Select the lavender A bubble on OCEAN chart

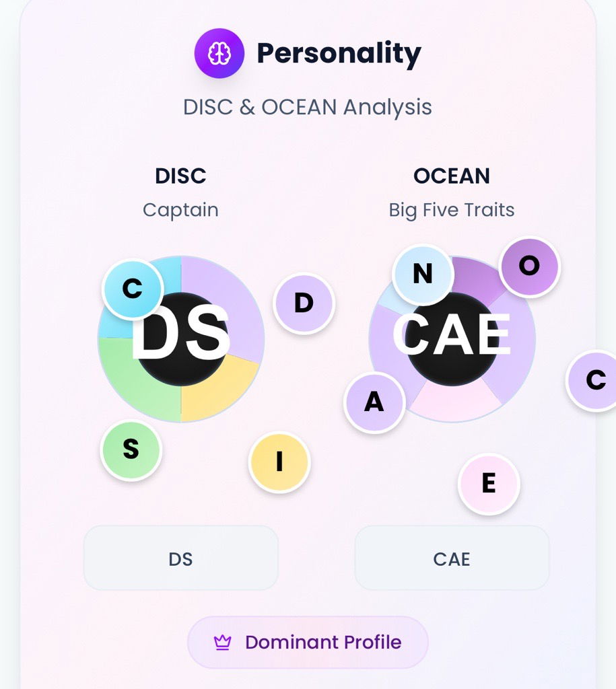(x=374, y=402)
